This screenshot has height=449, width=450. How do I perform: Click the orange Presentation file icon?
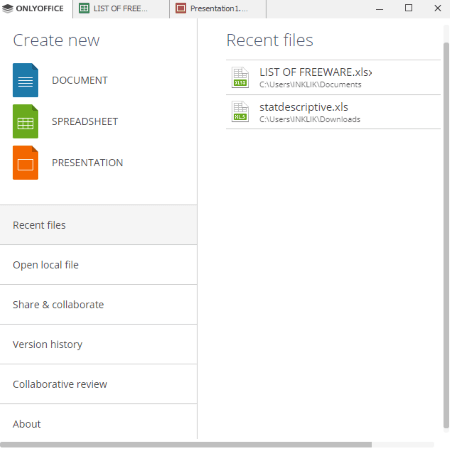(25, 163)
